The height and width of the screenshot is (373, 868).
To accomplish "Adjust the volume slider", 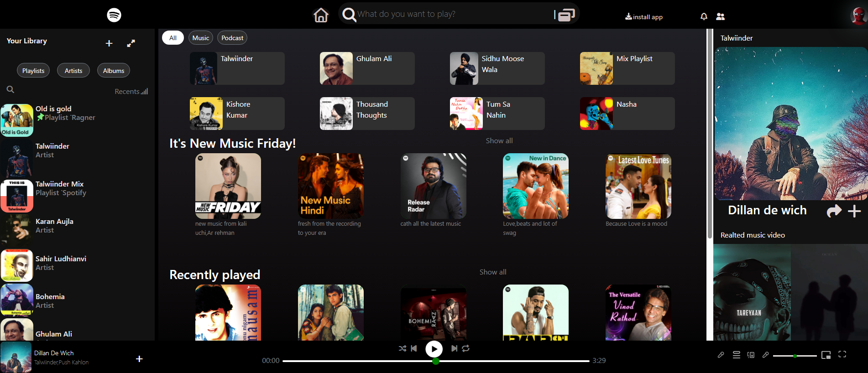I will (x=795, y=356).
